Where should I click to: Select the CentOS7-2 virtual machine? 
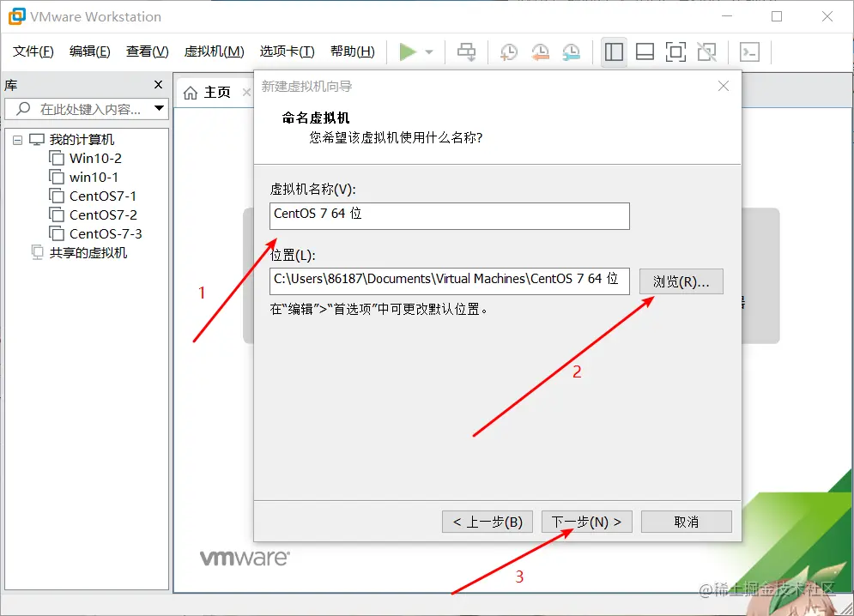[x=103, y=215]
